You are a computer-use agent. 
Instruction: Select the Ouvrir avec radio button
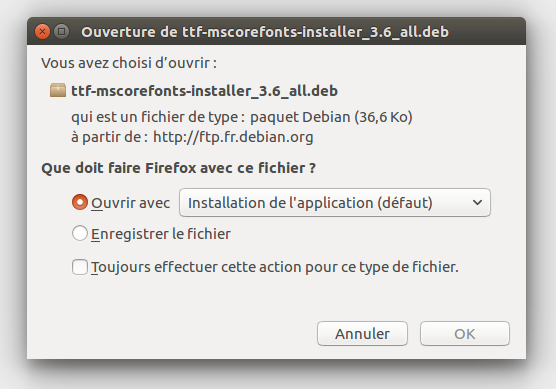pyautogui.click(x=80, y=202)
